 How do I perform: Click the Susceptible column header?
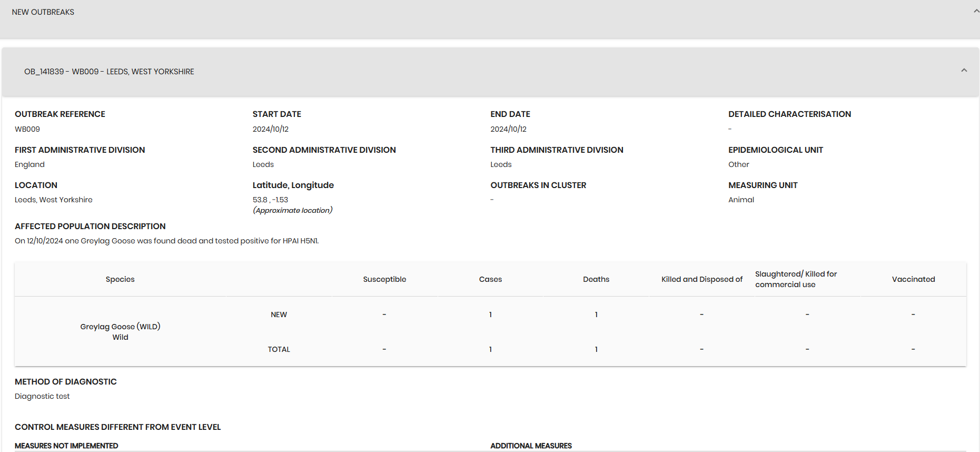(384, 279)
